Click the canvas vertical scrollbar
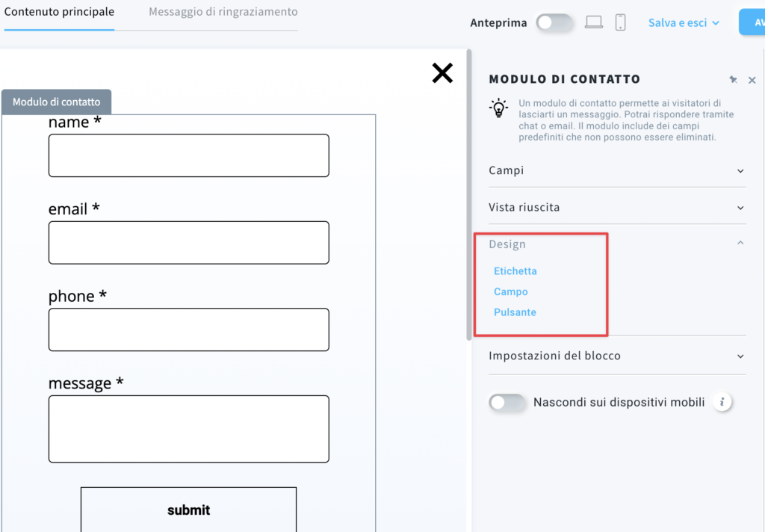This screenshot has height=532, width=765. point(469,194)
